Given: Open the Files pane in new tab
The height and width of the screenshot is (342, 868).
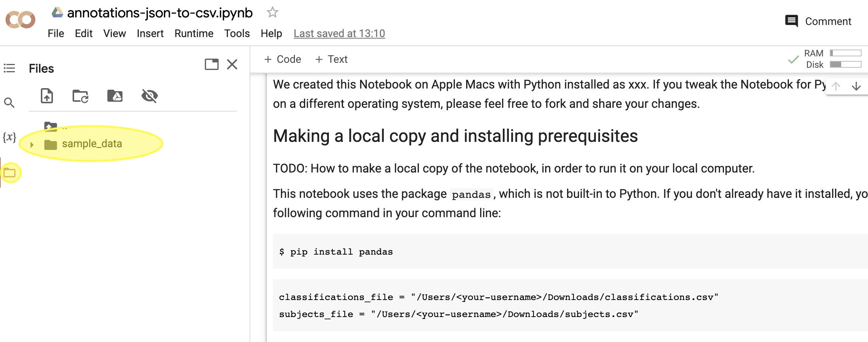Looking at the screenshot, I should tap(211, 64).
